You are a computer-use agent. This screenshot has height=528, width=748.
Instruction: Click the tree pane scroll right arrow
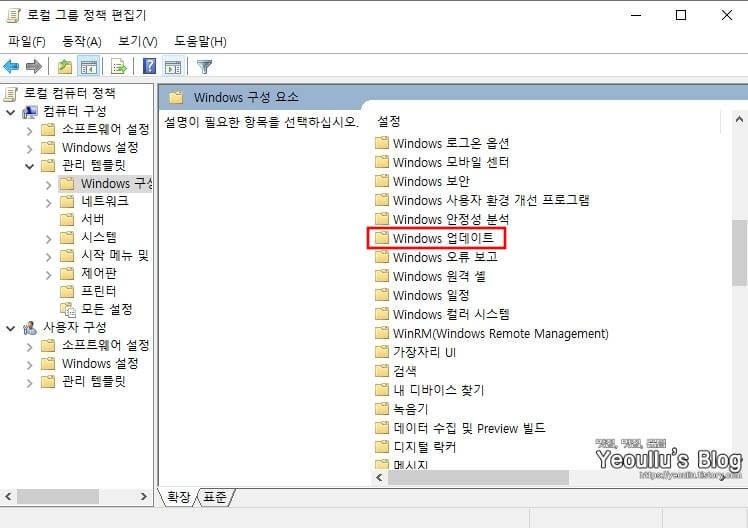144,497
